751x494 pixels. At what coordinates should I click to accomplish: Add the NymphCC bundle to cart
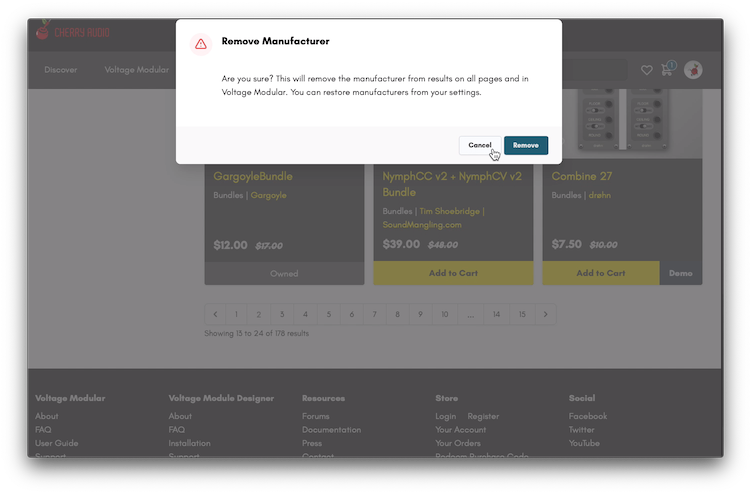[x=453, y=273]
